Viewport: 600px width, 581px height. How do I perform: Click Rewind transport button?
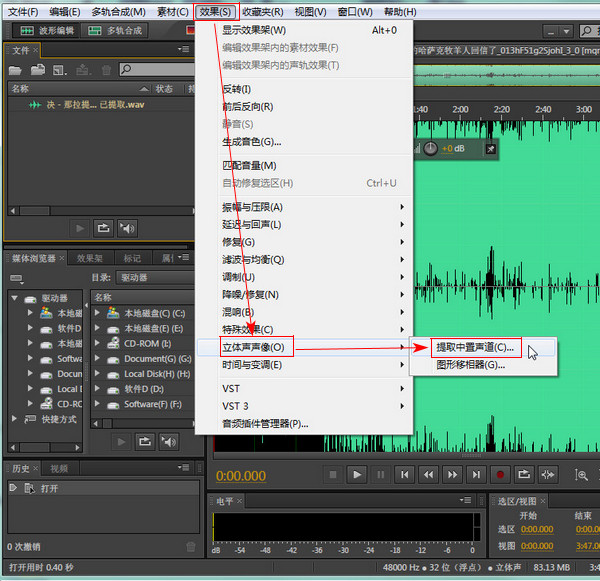click(x=428, y=475)
